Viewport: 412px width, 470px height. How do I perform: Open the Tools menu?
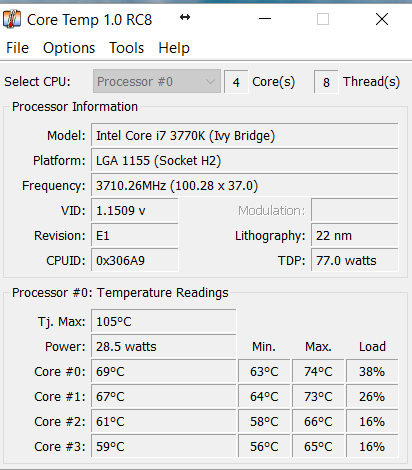point(127,48)
